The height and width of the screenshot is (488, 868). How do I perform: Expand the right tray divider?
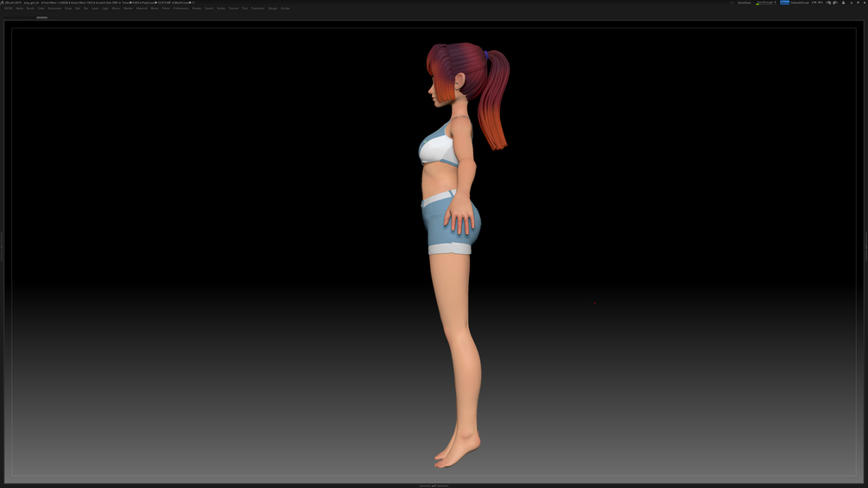[x=865, y=246]
